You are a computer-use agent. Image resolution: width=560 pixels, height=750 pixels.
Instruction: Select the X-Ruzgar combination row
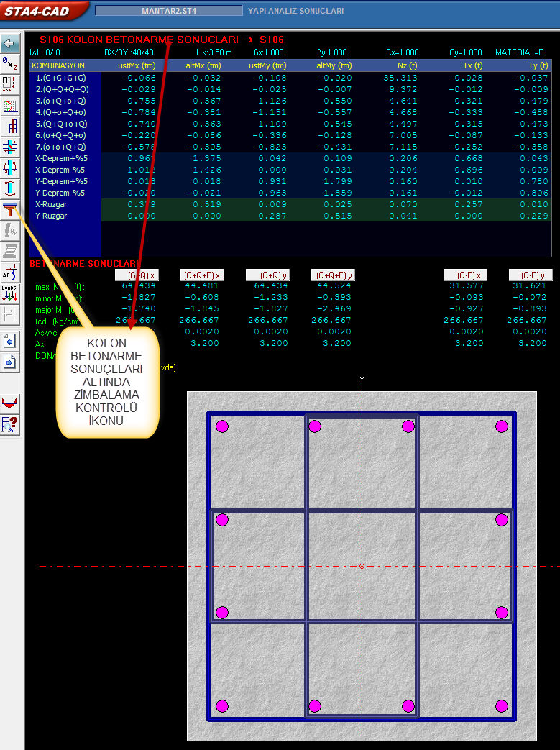point(65,204)
